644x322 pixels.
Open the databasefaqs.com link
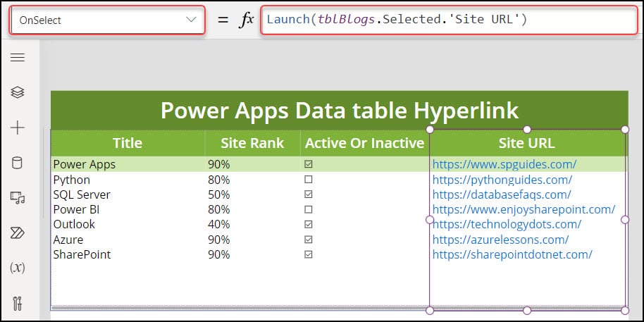(x=502, y=194)
